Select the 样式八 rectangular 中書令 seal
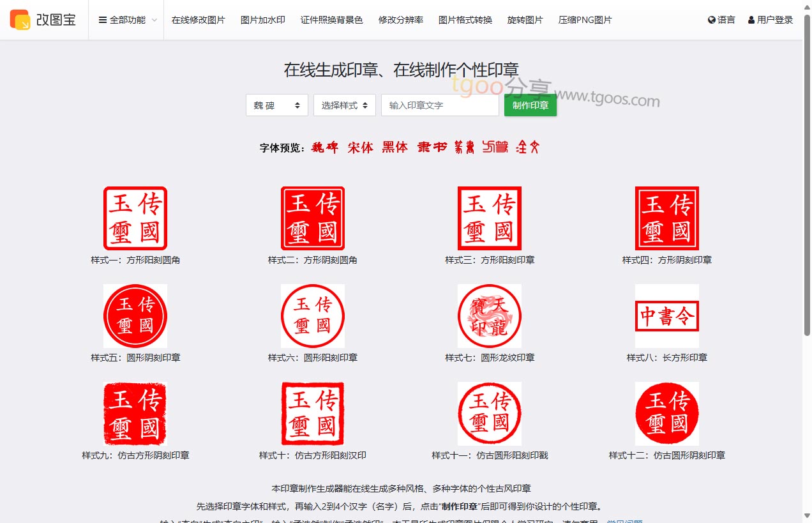Viewport: 812px width, 523px height. (666, 315)
